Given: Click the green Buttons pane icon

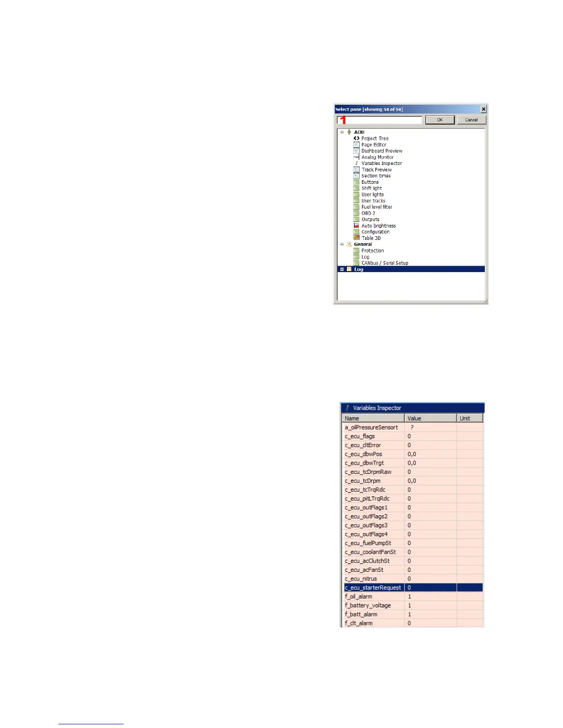Looking at the screenshot, I should pos(356,182).
